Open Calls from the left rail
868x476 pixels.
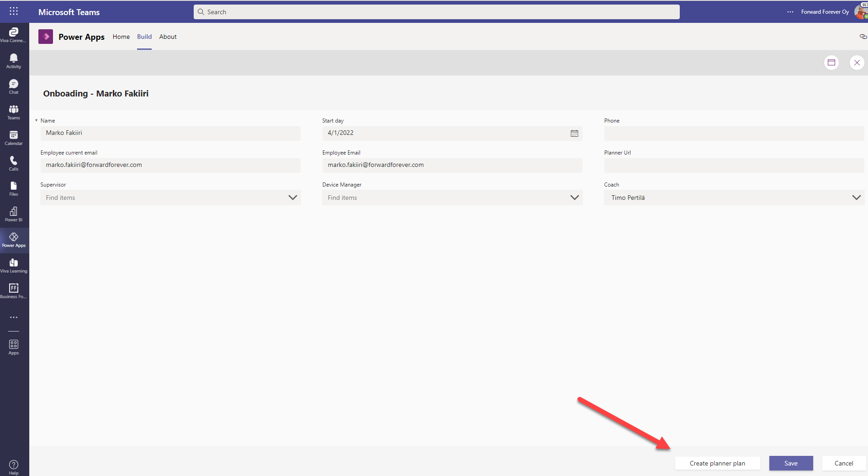14,163
